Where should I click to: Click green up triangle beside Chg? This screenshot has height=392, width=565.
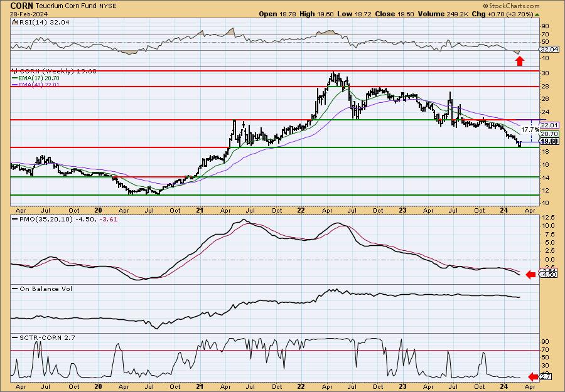tap(537, 14)
